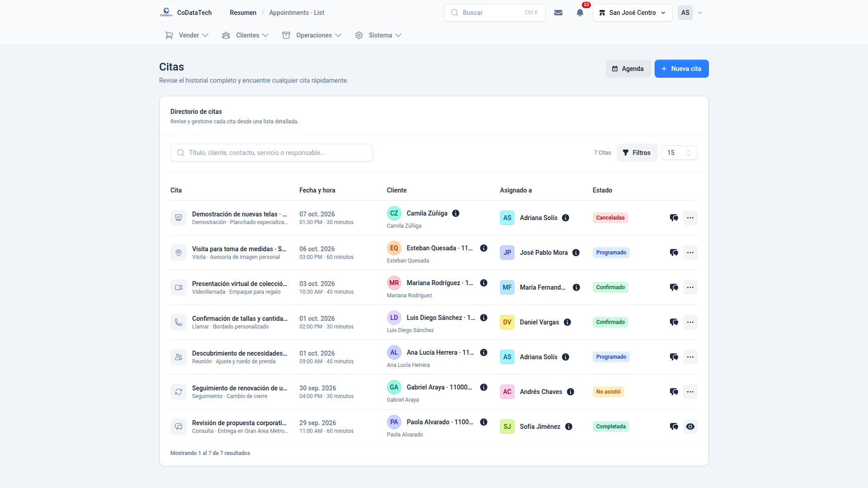Sort by Fecha y hora column header
Screen dimensions: 868x488
317,190
